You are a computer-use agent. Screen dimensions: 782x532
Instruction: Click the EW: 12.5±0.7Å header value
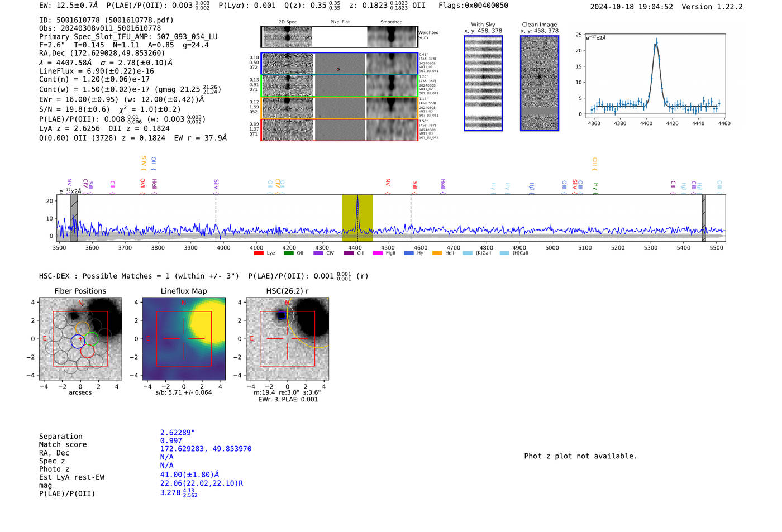coord(69,6)
